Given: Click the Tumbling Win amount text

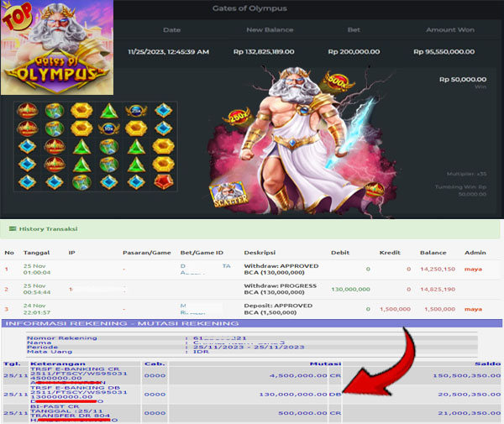Looking at the screenshot, I should click(x=460, y=190).
